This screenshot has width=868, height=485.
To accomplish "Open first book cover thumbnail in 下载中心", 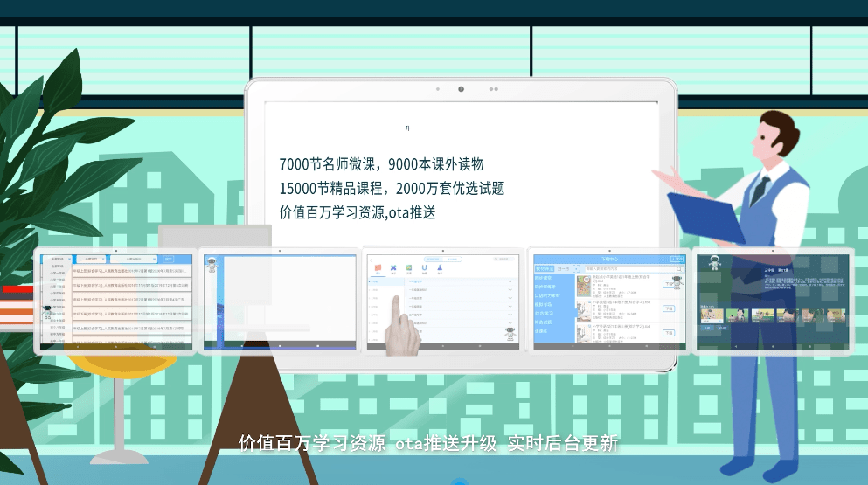I will coord(584,287).
